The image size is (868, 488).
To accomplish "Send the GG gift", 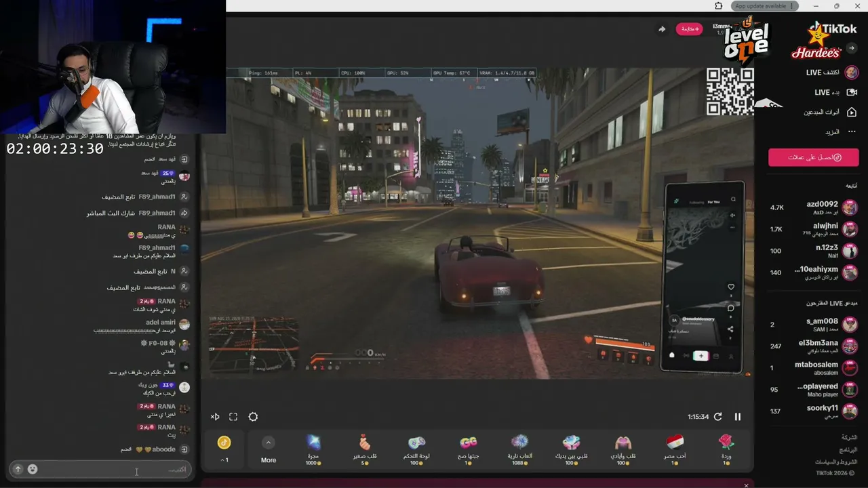I will 468,449.
